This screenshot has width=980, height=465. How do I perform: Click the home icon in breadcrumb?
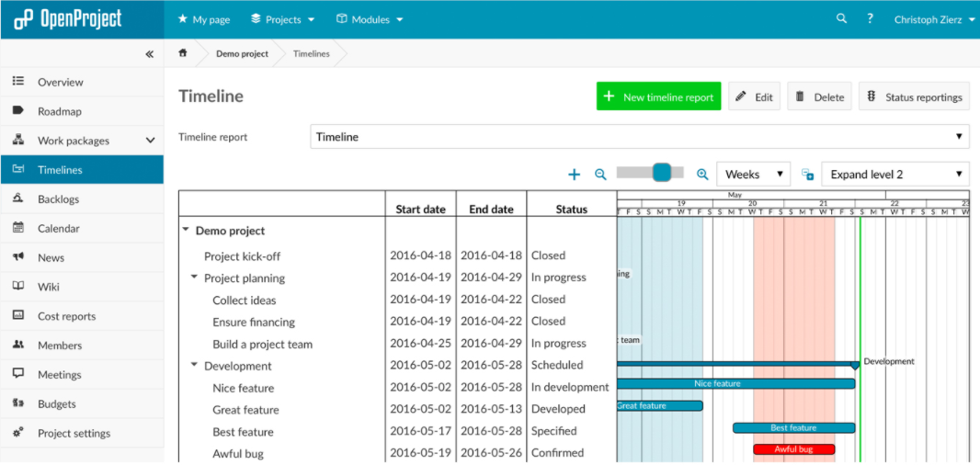183,53
